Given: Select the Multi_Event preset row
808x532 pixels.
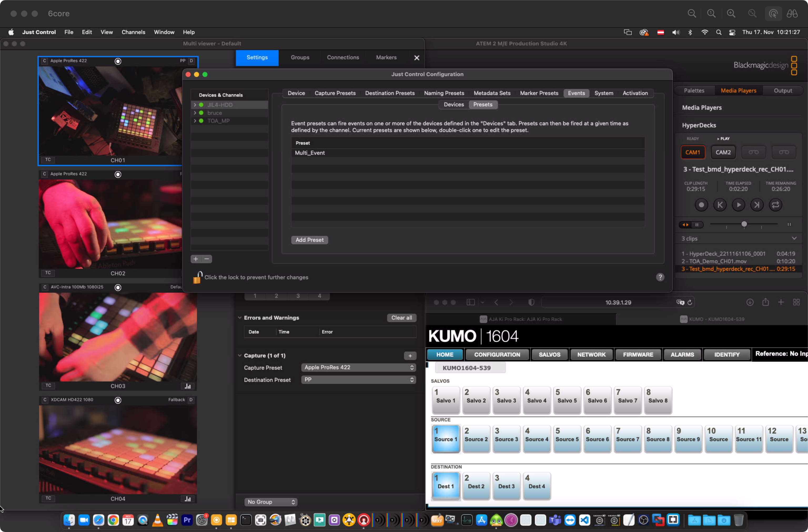Looking at the screenshot, I should [x=468, y=153].
